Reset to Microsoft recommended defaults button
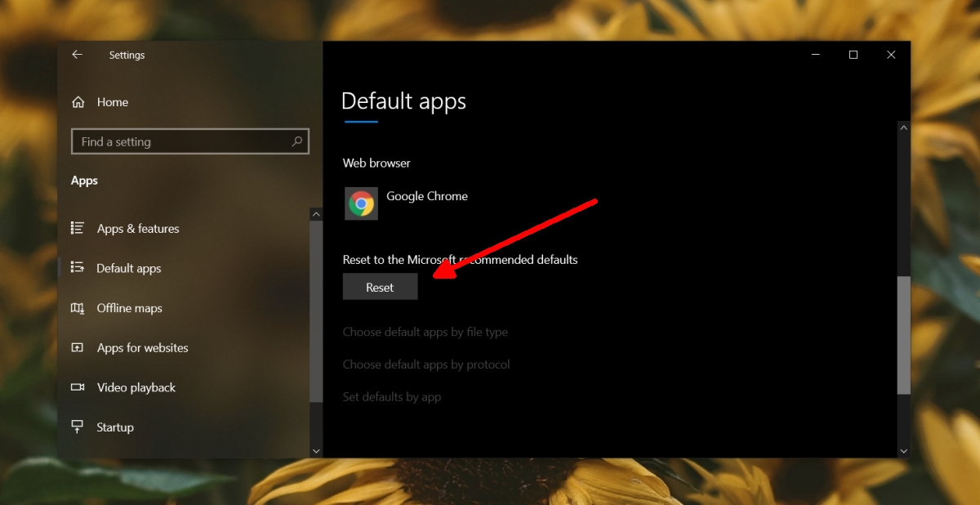The height and width of the screenshot is (505, 980). 380,287
